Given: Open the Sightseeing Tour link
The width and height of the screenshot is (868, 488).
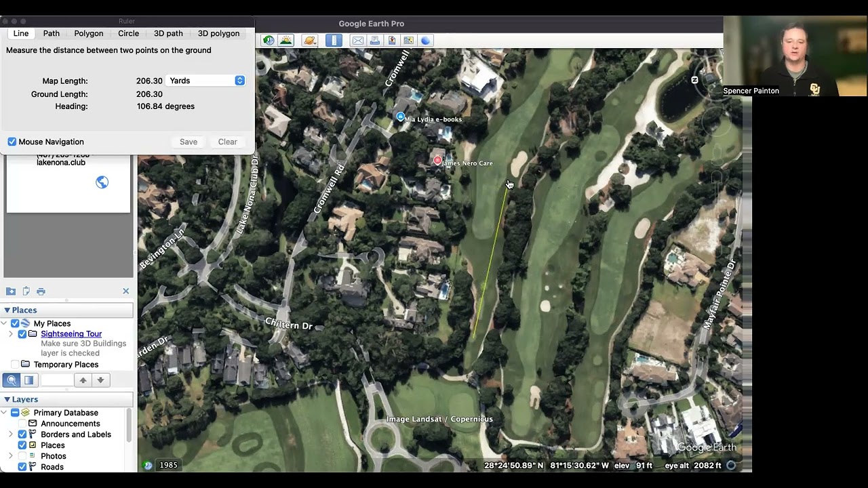Looking at the screenshot, I should [x=71, y=334].
